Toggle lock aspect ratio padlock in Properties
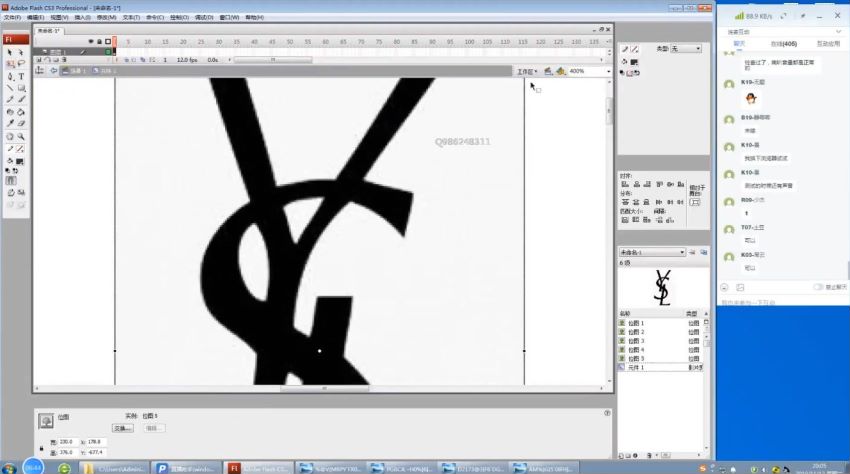This screenshot has height=474, width=850. tap(41, 449)
